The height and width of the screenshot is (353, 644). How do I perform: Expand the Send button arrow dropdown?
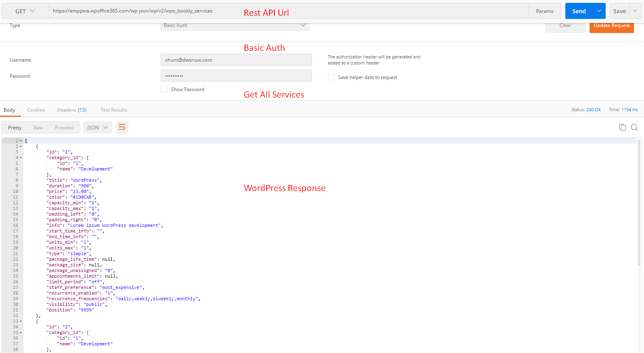click(599, 11)
